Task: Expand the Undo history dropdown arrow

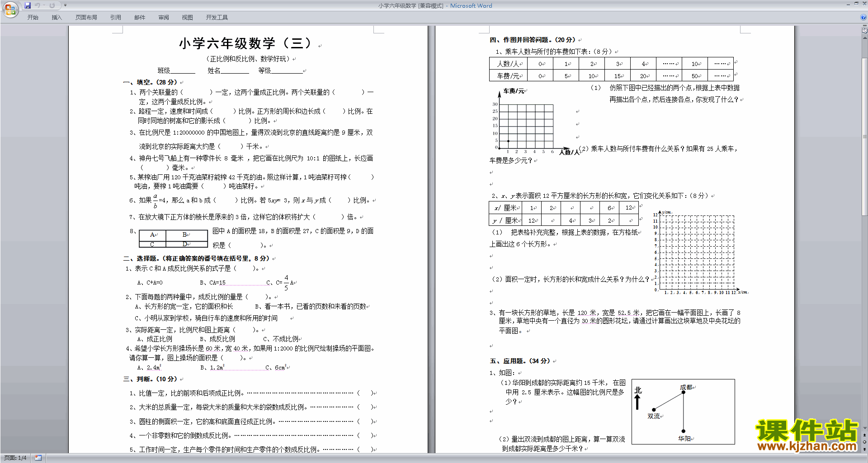Action: coord(44,5)
